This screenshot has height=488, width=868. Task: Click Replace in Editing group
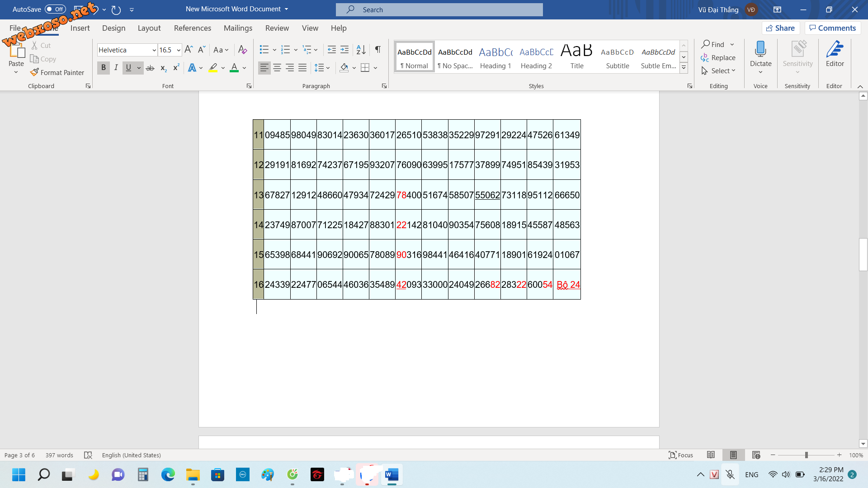pyautogui.click(x=718, y=57)
